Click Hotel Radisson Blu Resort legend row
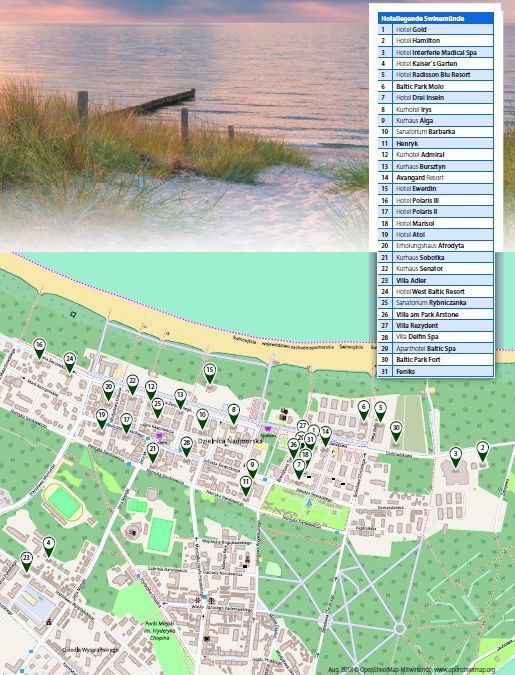515x675 pixels. [x=435, y=74]
